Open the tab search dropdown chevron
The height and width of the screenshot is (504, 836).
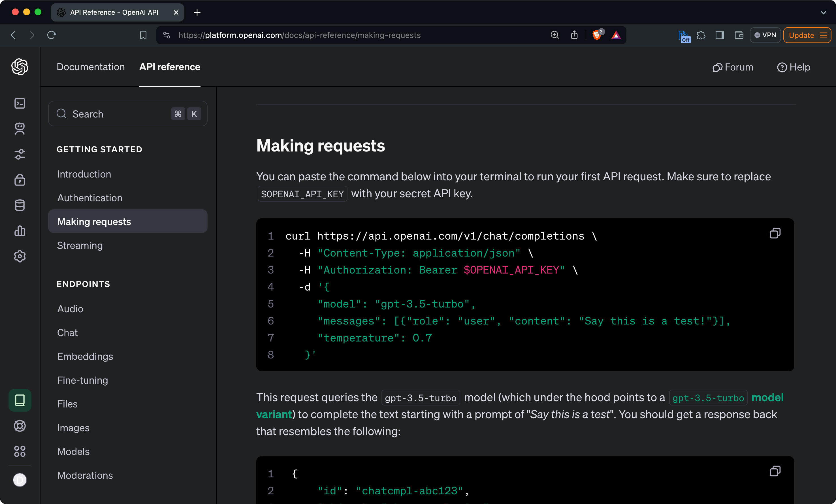tap(823, 12)
